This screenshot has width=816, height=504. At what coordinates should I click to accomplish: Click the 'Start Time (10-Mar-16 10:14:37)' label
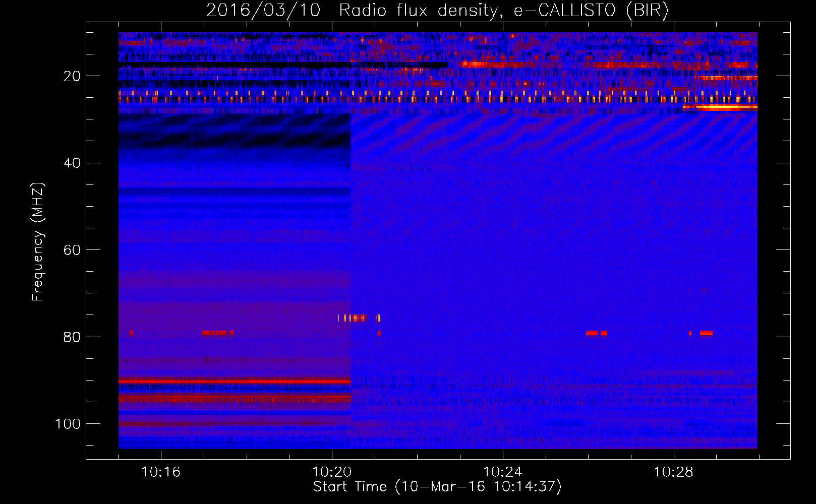click(x=437, y=487)
